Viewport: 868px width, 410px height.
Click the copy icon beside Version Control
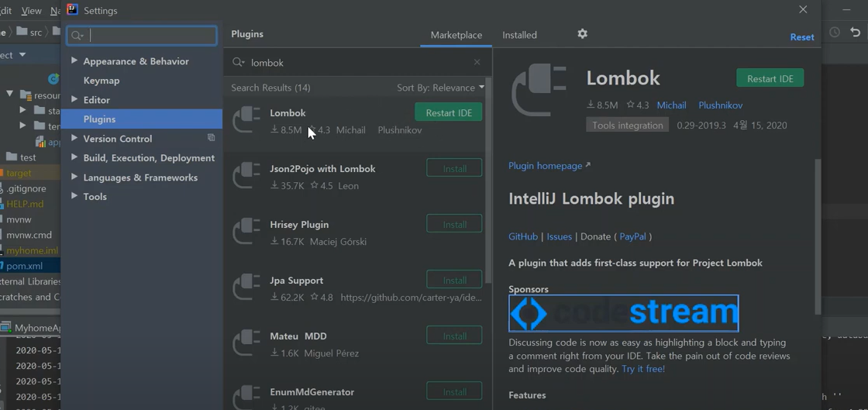(211, 137)
